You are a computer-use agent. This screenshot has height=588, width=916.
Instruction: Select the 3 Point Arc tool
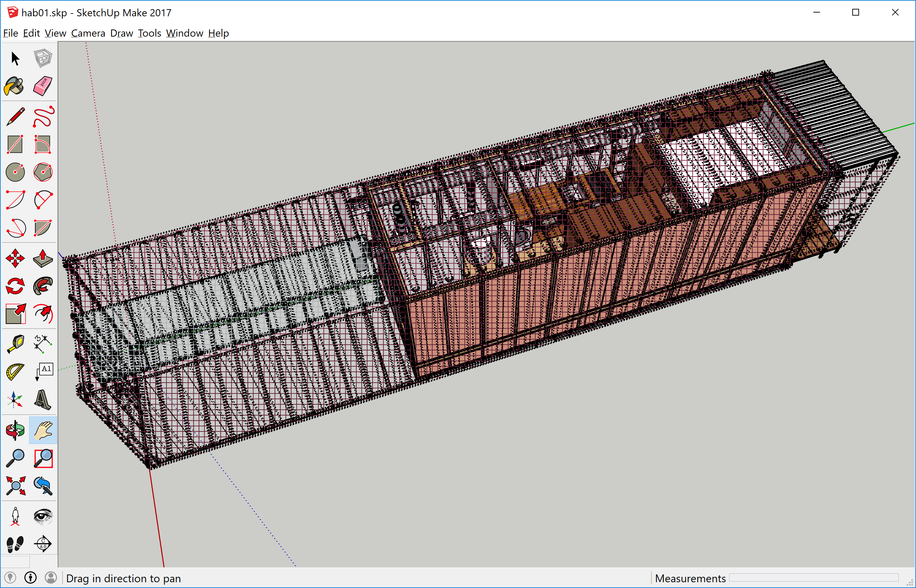tap(15, 228)
